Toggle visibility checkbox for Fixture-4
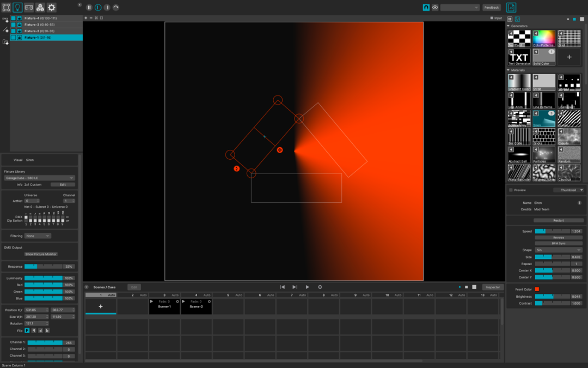The width and height of the screenshot is (588, 368). coord(14,18)
